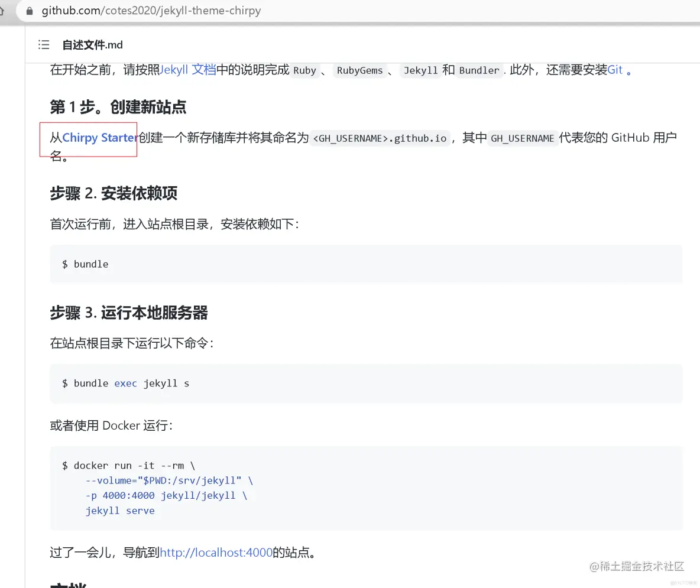
Task: Click the "Jekyll" inline code label
Action: pos(420,70)
